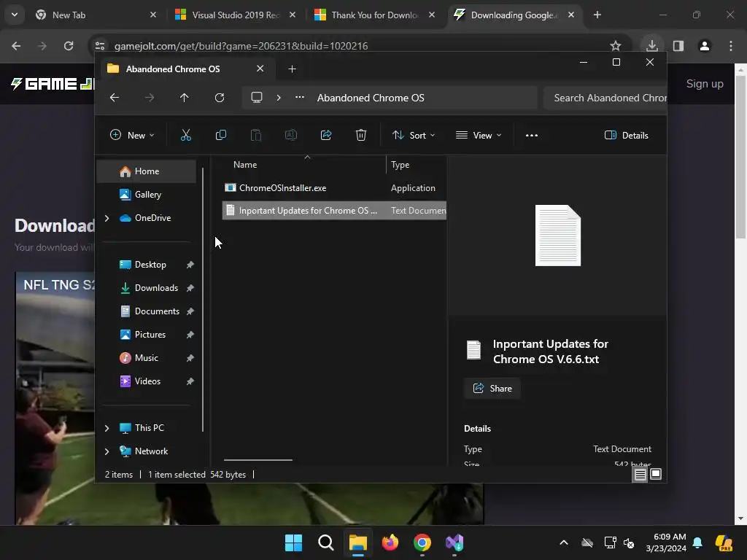This screenshot has height=560, width=747.
Task: Expand the This PC tree node
Action: [107, 428]
